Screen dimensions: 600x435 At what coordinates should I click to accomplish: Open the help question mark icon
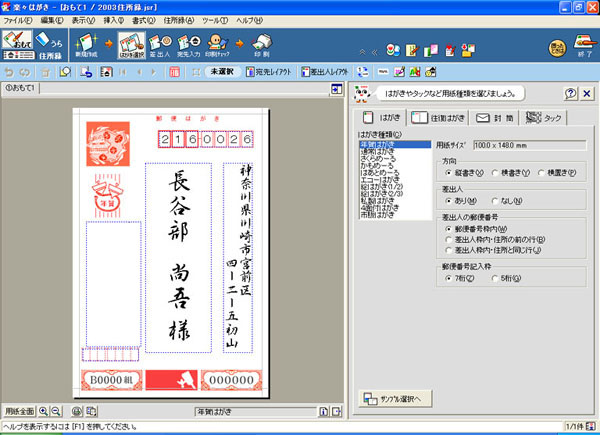point(570,94)
